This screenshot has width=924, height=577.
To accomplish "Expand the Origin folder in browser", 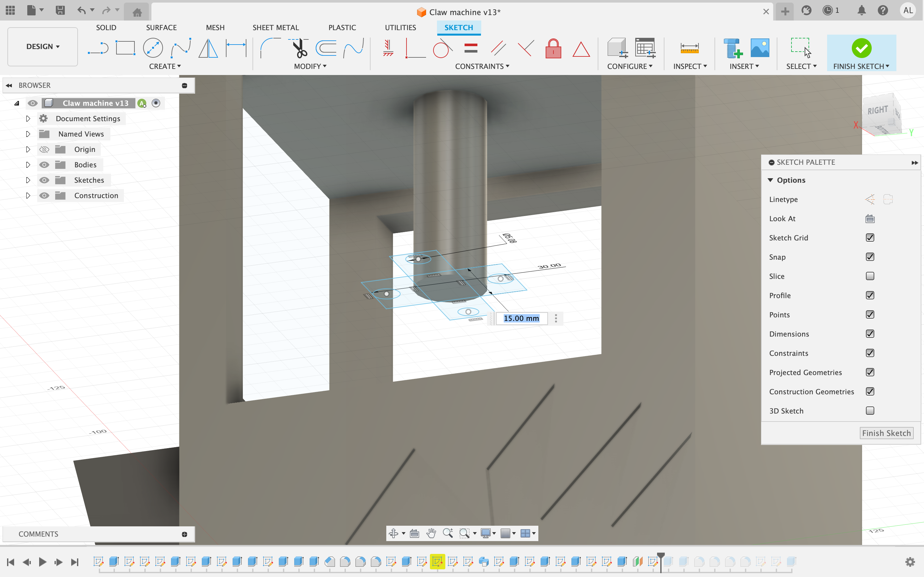I will [27, 149].
